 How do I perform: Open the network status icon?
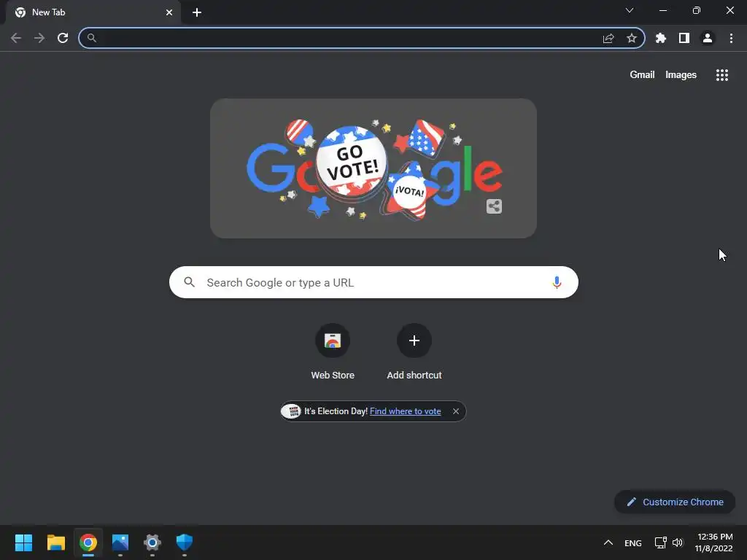660,542
